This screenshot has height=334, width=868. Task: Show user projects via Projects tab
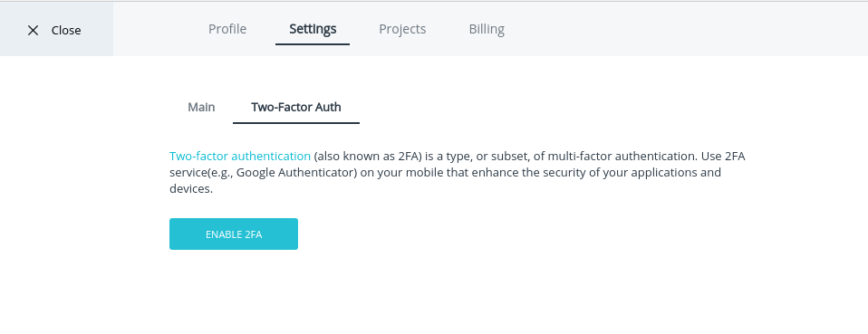pyautogui.click(x=402, y=29)
